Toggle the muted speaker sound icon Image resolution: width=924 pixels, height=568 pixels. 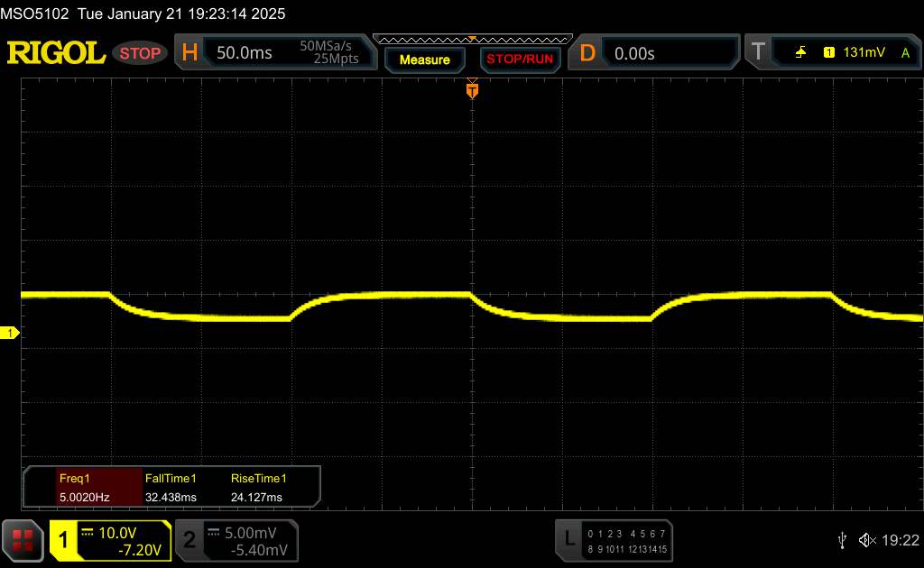(866, 539)
